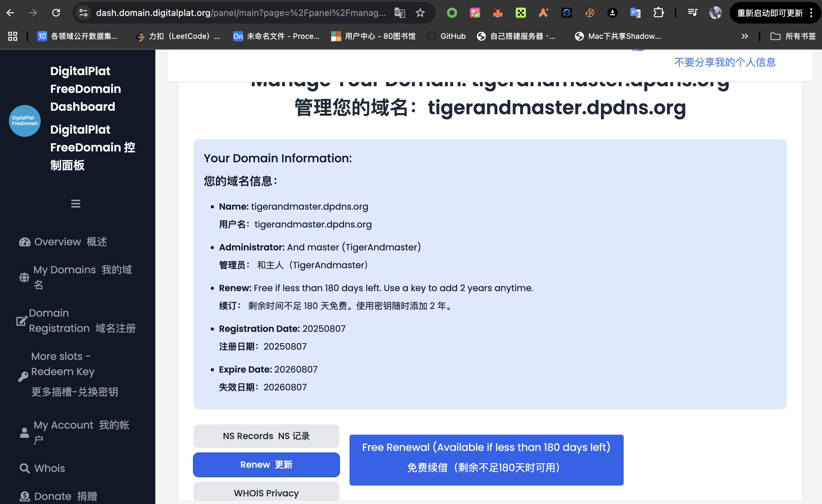This screenshot has height=504, width=822.
Task: Click the DigitalPlat FreeDomain circular logo
Action: [25, 121]
